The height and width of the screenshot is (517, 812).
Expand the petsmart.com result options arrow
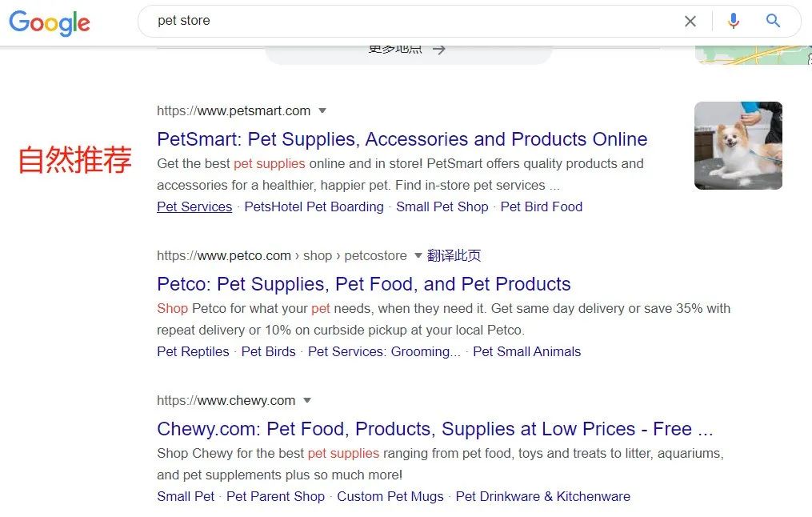(322, 110)
